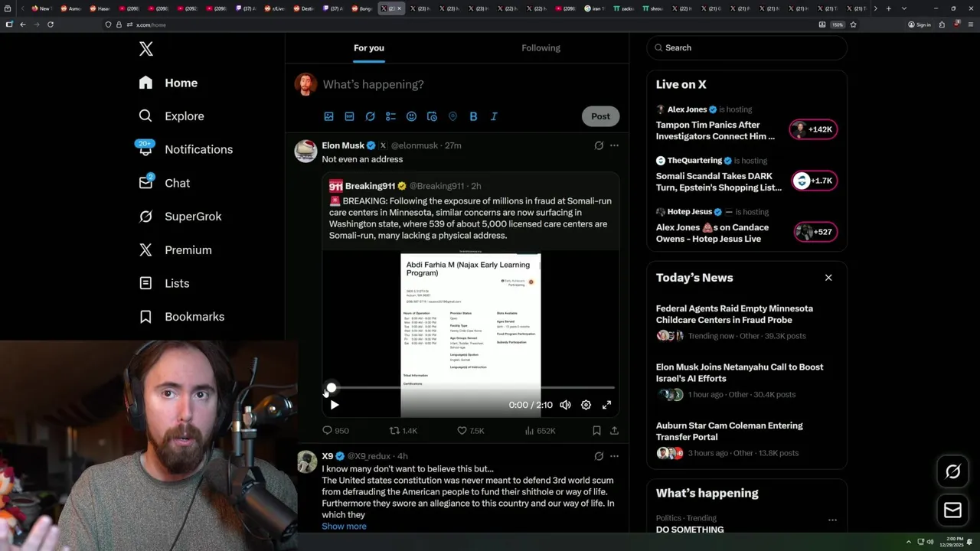980x551 pixels.
Task: Open the taskbar clock and date
Action: pyautogui.click(x=953, y=542)
